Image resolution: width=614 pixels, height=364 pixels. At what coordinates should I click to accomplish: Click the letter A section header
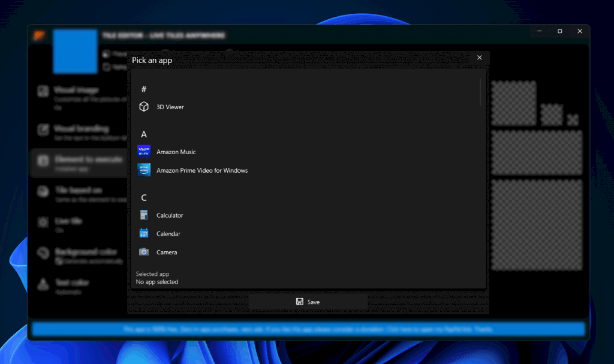pyautogui.click(x=144, y=134)
